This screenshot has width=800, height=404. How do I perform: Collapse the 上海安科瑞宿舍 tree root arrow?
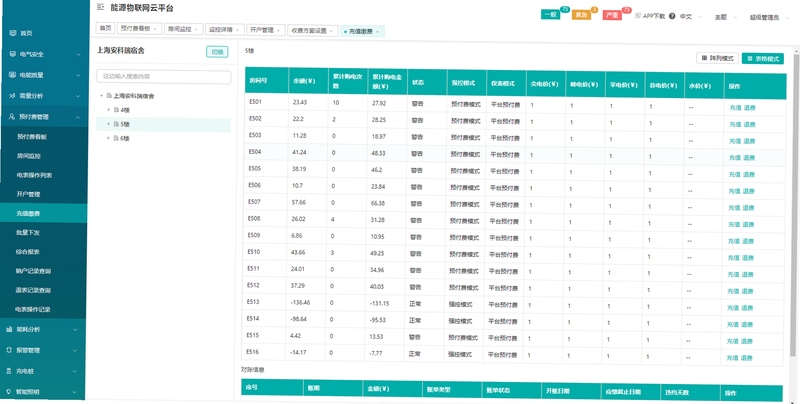coord(102,95)
